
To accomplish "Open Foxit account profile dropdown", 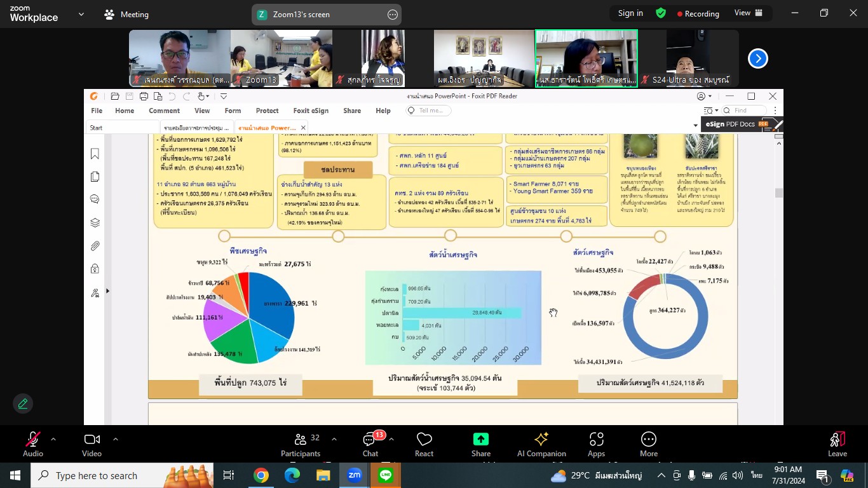I will [x=704, y=97].
